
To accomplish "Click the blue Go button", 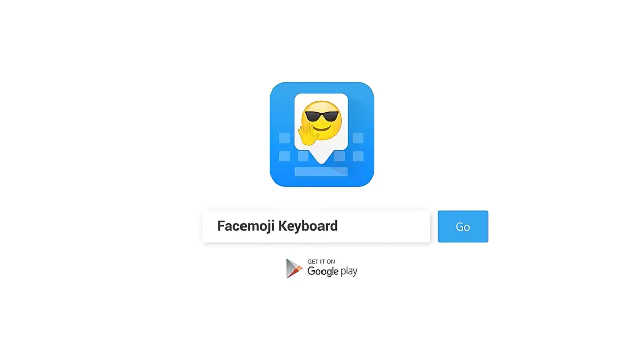I will coord(463,226).
